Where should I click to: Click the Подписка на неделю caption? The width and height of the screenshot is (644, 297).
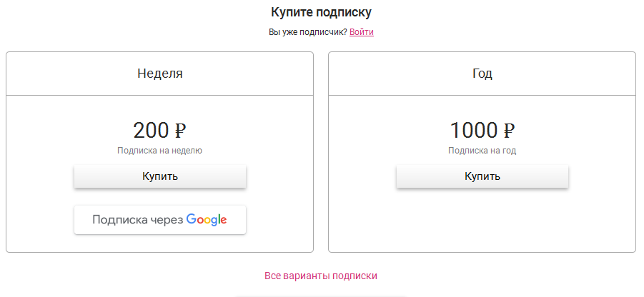160,151
